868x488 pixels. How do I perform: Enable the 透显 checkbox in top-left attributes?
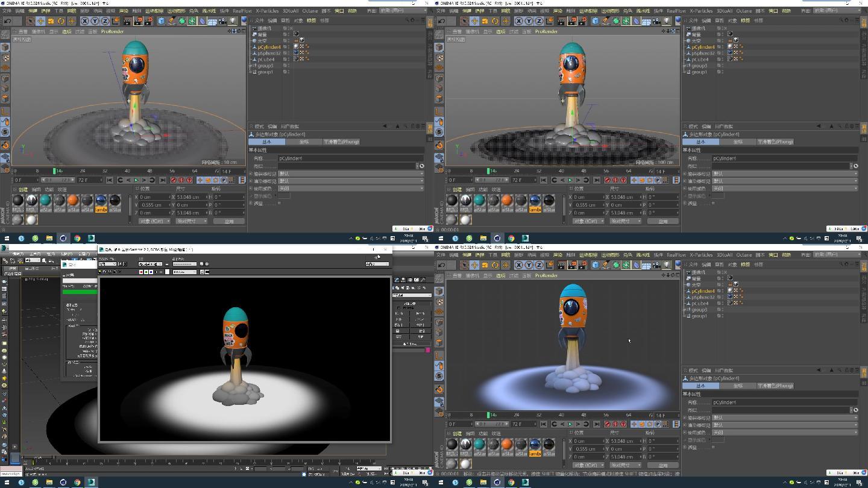coord(279,203)
